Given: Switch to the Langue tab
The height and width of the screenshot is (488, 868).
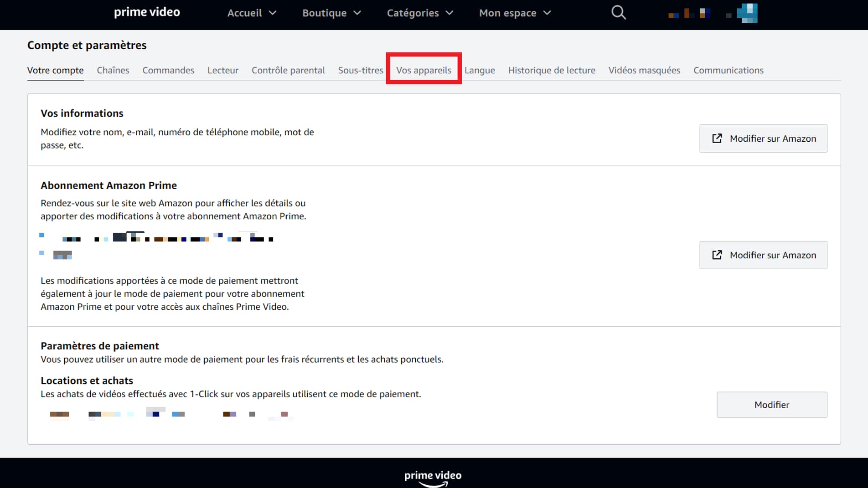Looking at the screenshot, I should point(480,70).
